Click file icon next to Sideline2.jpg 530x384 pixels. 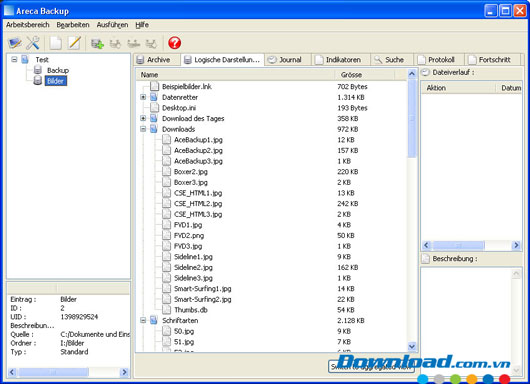tap(166, 267)
